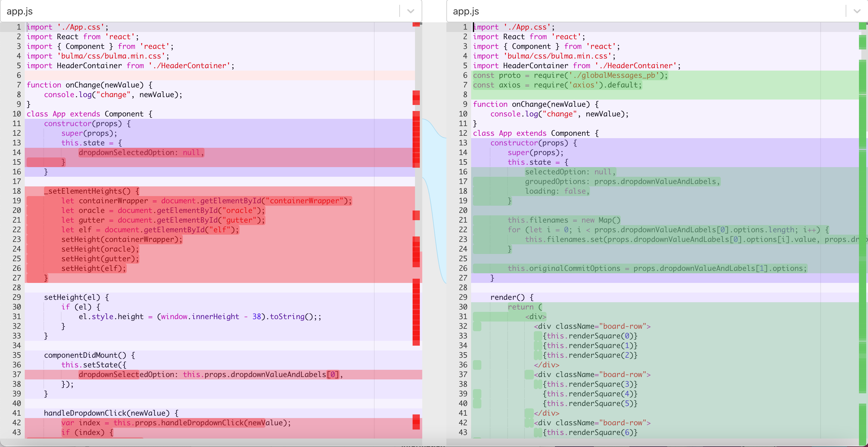
Task: Click 'const proto = require' line in right pane
Action: pyautogui.click(x=570, y=75)
